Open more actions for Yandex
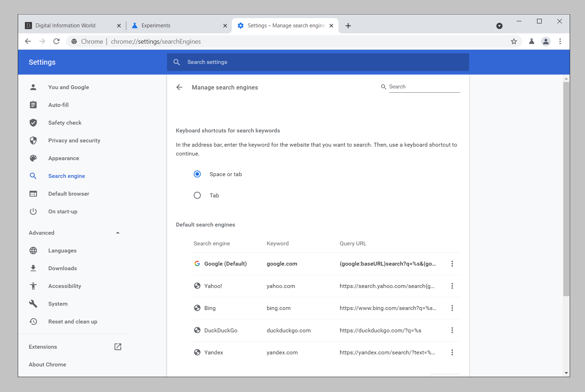This screenshot has height=392, width=585. 452,353
